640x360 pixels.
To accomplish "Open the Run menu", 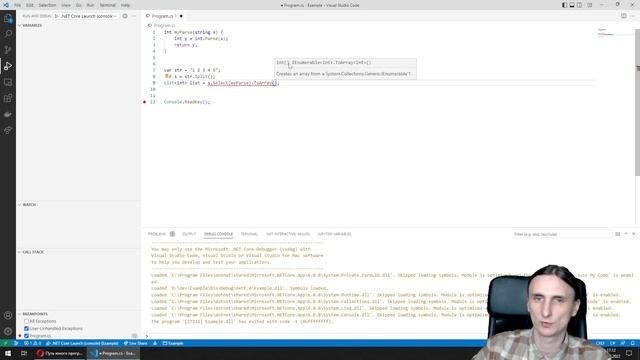I will [x=90, y=5].
